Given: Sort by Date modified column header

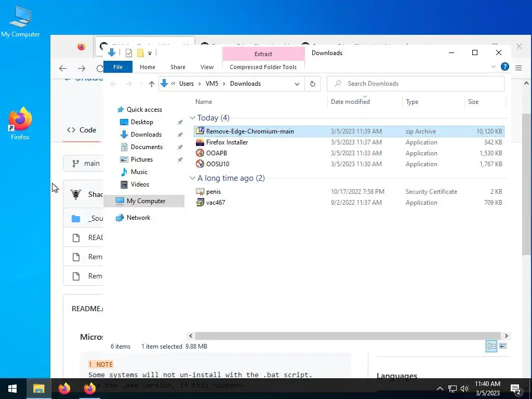Looking at the screenshot, I should click(x=350, y=102).
